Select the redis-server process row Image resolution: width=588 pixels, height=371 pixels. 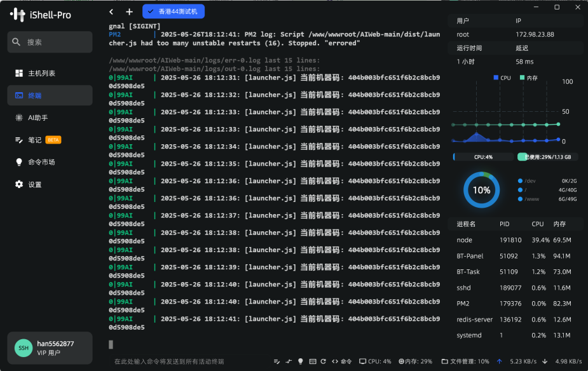tap(516, 320)
